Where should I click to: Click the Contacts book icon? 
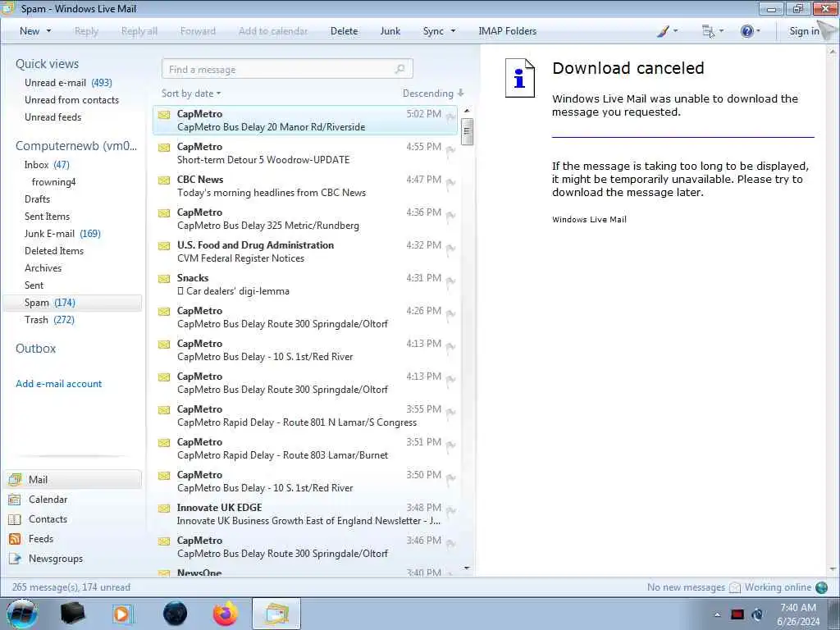(x=15, y=519)
